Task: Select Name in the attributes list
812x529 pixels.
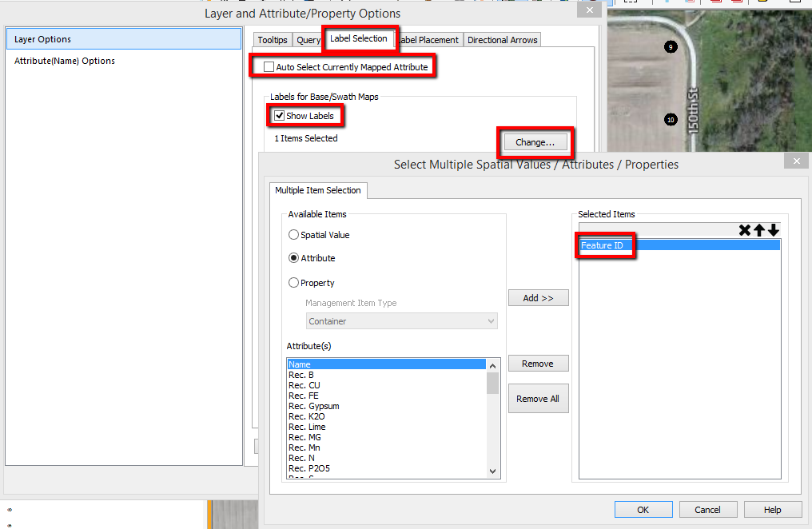Action: (386, 364)
